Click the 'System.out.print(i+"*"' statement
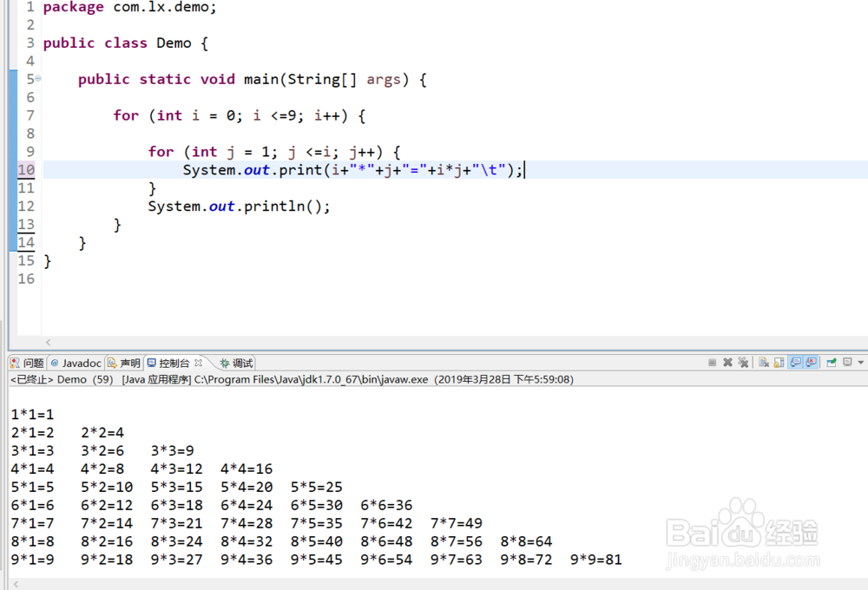Screen dimensions: 868x590 (x=352, y=170)
